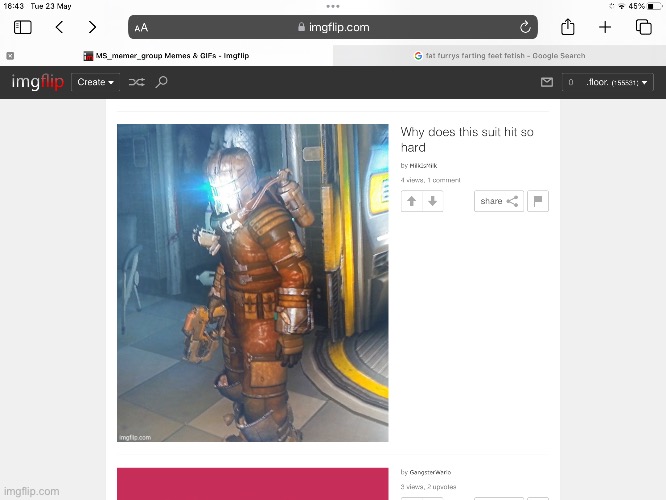The width and height of the screenshot is (666, 500).
Task: Upvote the suit meme post
Action: (x=411, y=201)
